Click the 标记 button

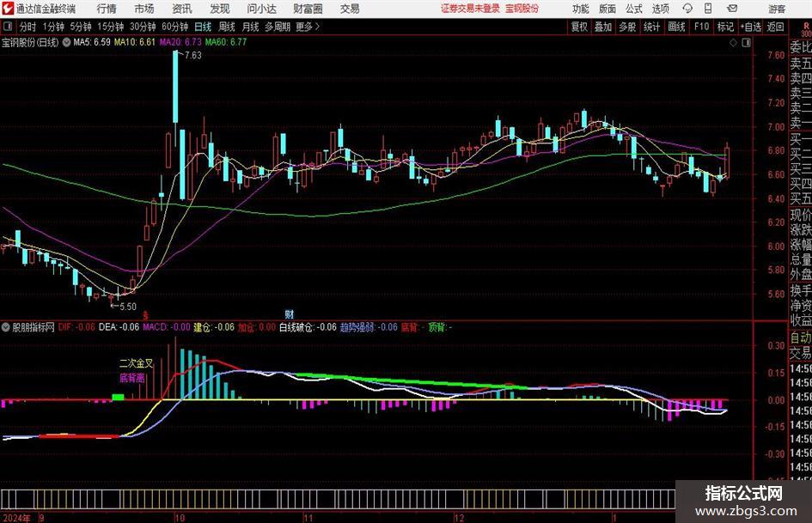coord(725,27)
